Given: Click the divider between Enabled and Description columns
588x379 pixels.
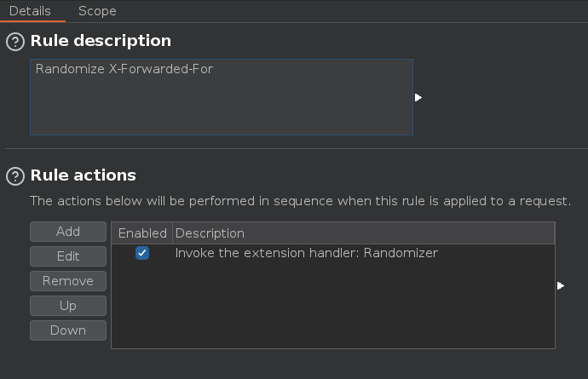Looking at the screenshot, I should pos(172,233).
